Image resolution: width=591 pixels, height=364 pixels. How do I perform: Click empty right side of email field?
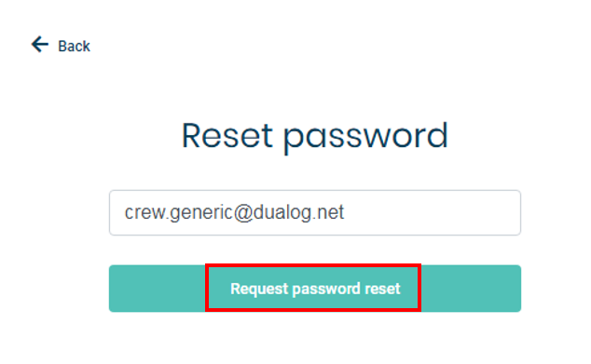pyautogui.click(x=433, y=212)
